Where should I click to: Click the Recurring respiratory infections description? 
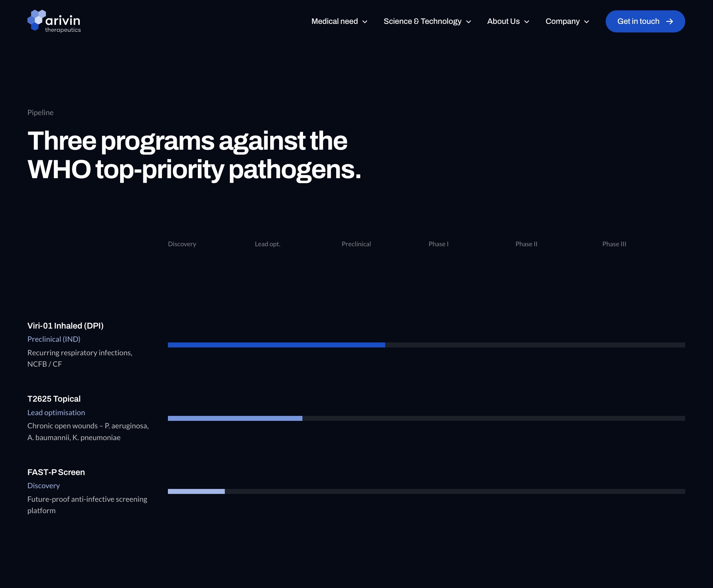80,359
